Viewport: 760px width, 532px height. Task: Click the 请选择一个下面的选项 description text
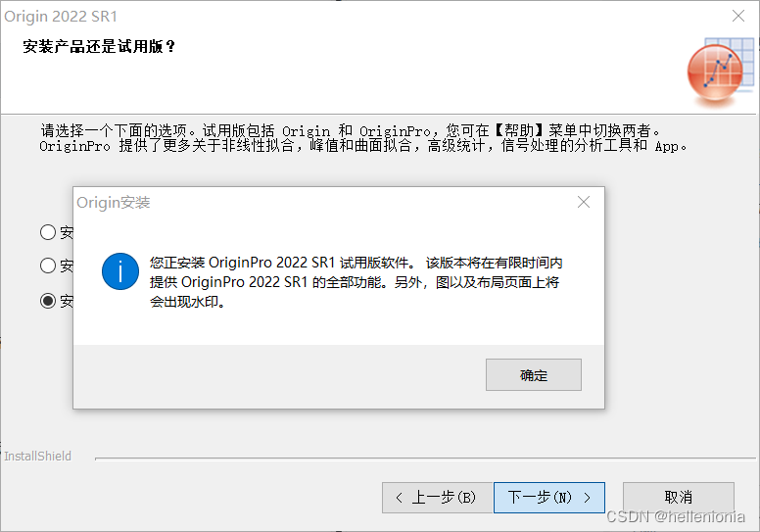(x=363, y=138)
